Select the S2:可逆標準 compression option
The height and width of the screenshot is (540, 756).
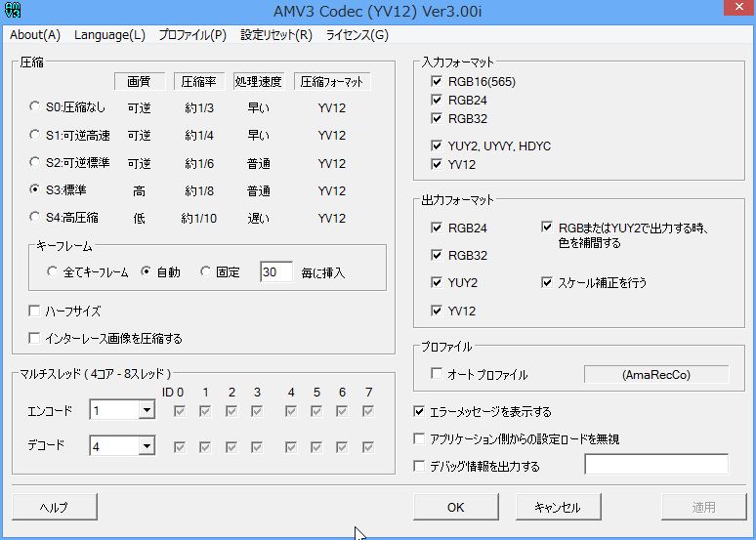point(36,162)
